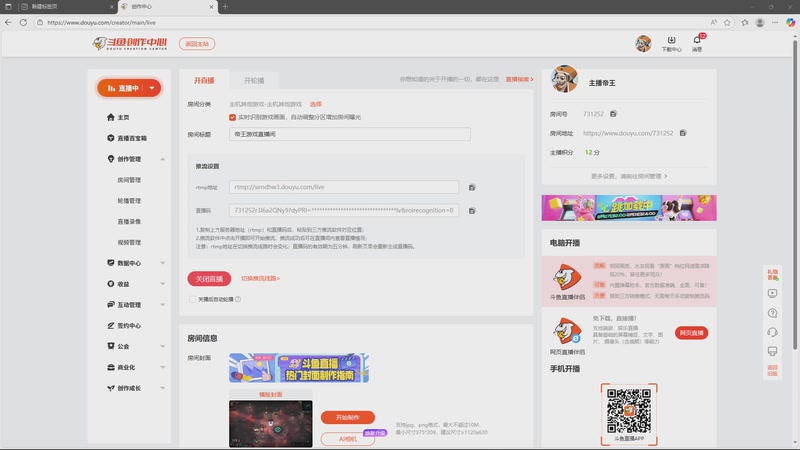Open the messages bell icon
800x450 pixels.
697,40
